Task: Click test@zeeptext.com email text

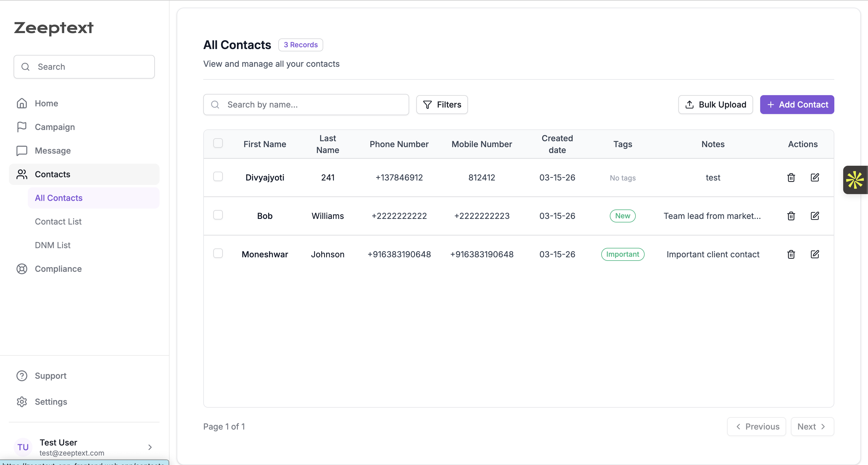Action: [x=72, y=453]
